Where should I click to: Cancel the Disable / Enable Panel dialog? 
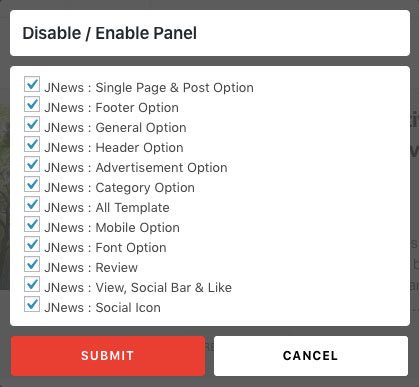[311, 356]
